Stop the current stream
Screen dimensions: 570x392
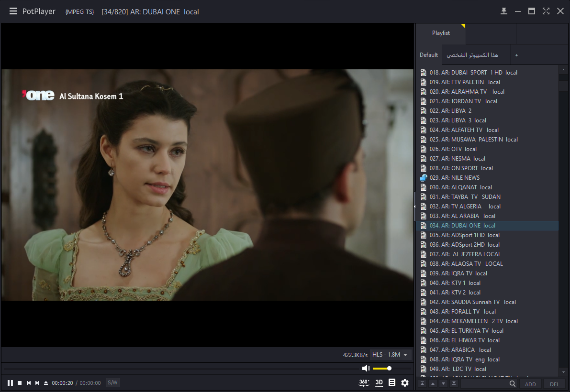(20, 383)
